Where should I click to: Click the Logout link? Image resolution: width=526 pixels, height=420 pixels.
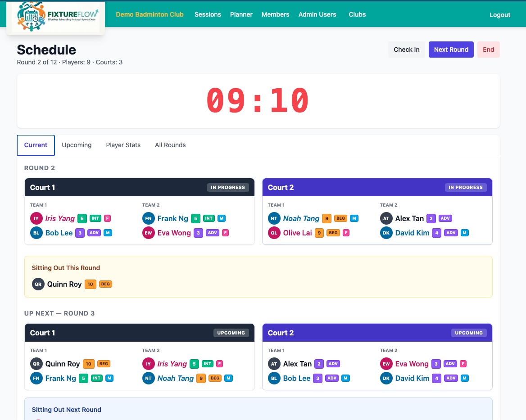(x=500, y=15)
